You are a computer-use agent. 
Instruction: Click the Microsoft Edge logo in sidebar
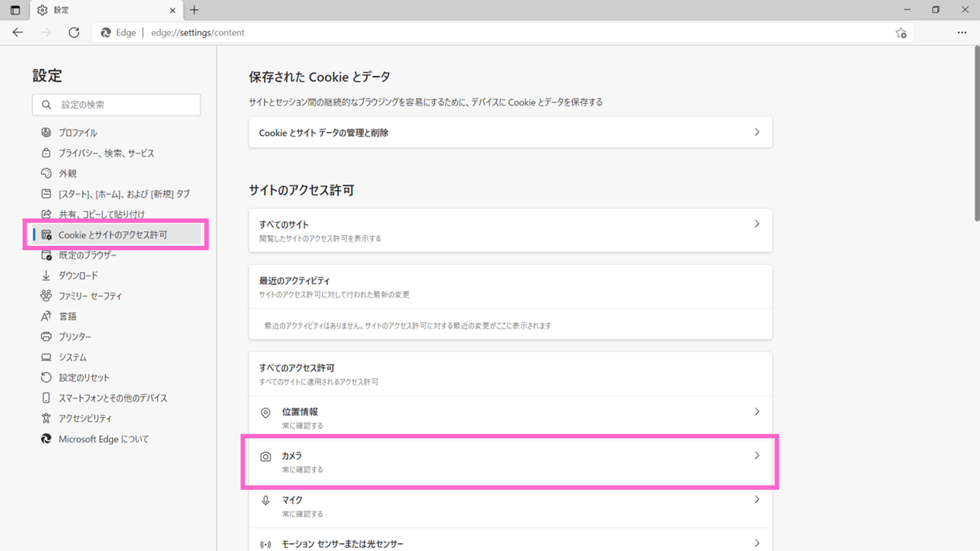(x=46, y=439)
